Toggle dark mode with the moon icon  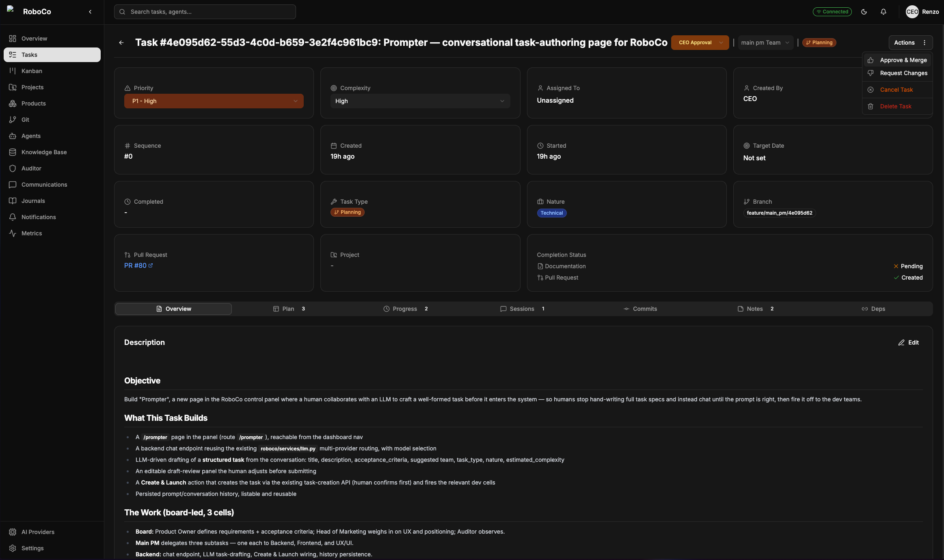click(864, 12)
